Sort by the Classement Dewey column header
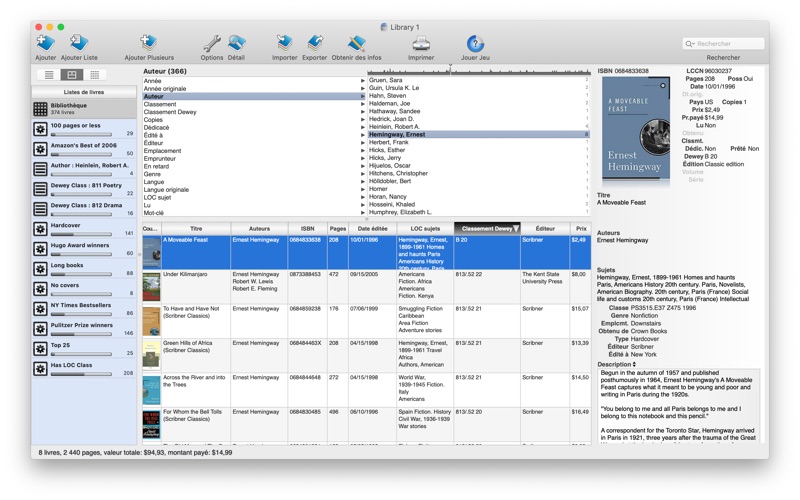 486,229
